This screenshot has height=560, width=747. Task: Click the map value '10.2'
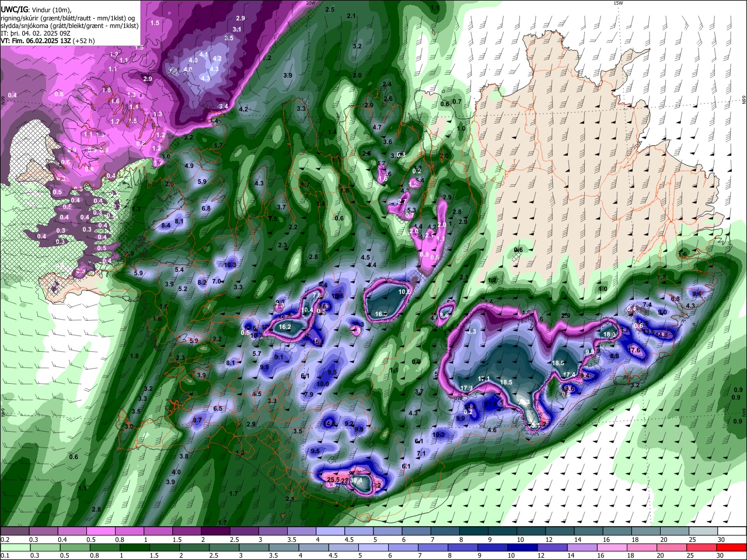pos(439,435)
